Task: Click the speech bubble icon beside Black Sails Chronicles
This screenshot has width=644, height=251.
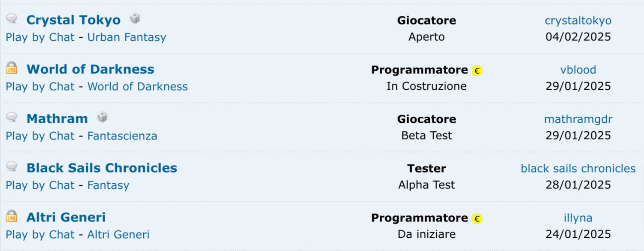Action: coord(12,166)
